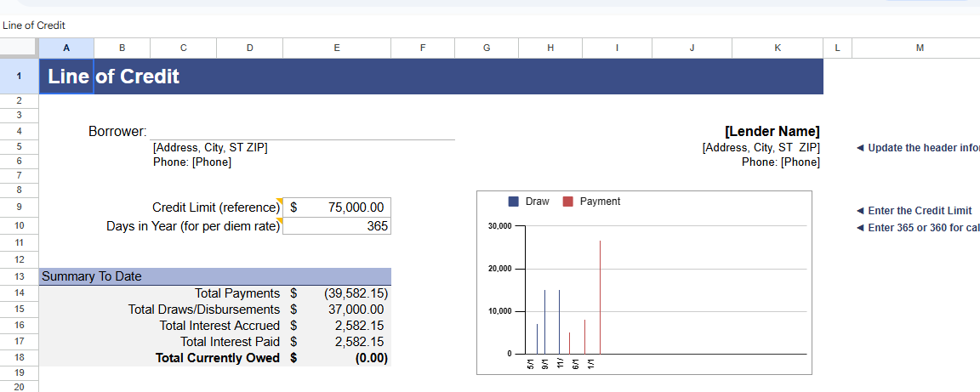The image size is (980, 392).
Task: Click the Total Interest Accrued 2,582.15 value
Action: click(359, 326)
